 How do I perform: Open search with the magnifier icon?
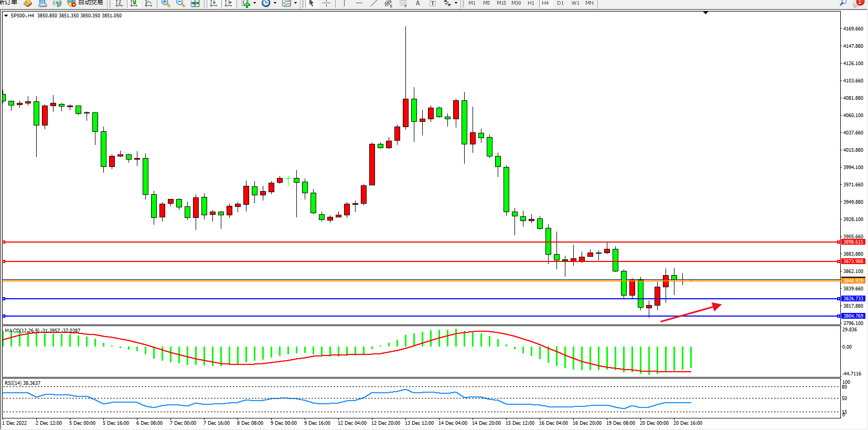click(x=843, y=3)
